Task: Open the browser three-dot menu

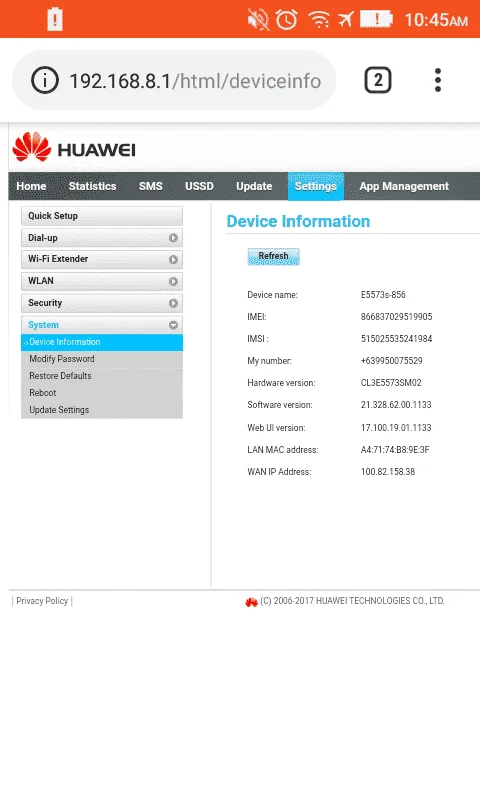Action: click(438, 80)
